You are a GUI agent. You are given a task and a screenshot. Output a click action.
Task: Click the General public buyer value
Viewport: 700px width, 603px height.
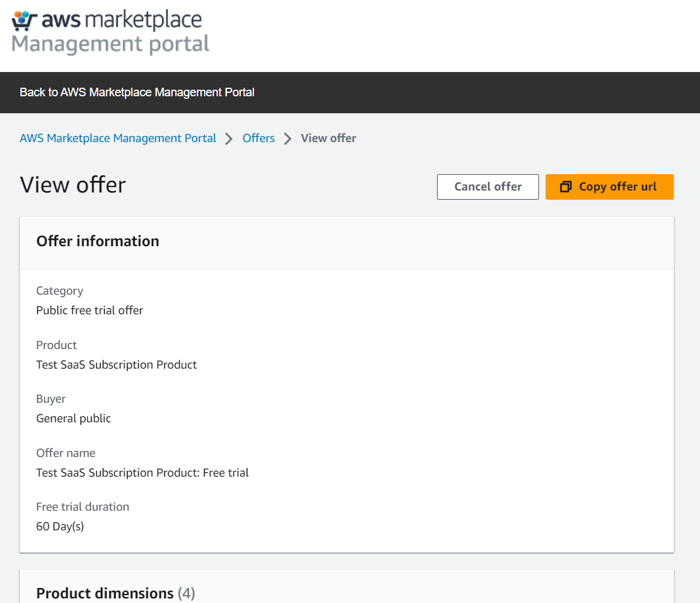(73, 418)
